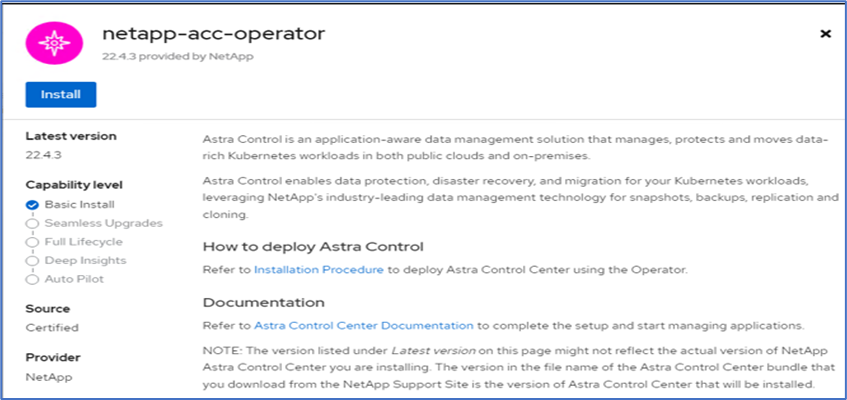Click the 'How to deploy Astra Control' heading

coord(313,246)
